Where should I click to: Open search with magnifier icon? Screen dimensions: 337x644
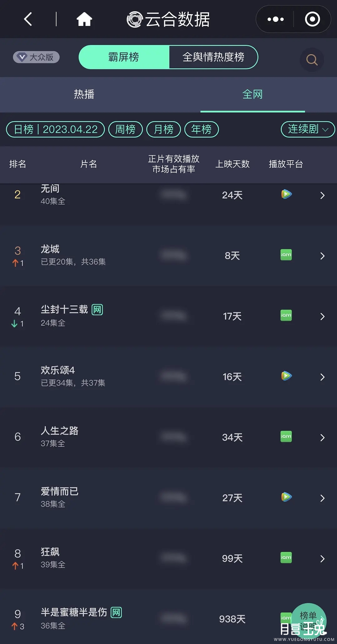click(312, 60)
